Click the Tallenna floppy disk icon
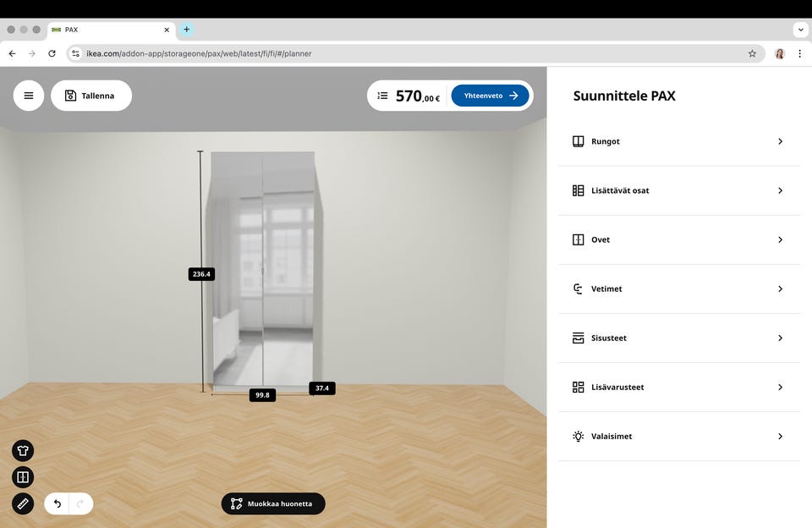This screenshot has height=528, width=812. tap(70, 96)
